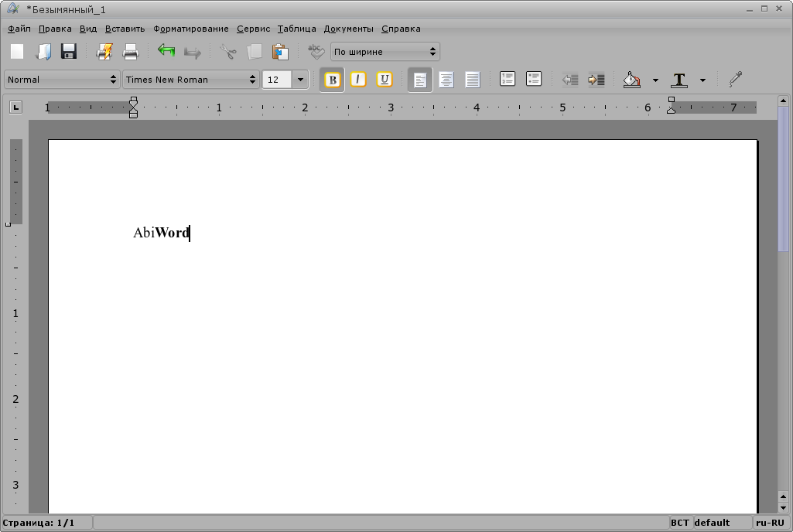
Task: Click the bottom-most scrollbar down arrow
Action: 783,507
